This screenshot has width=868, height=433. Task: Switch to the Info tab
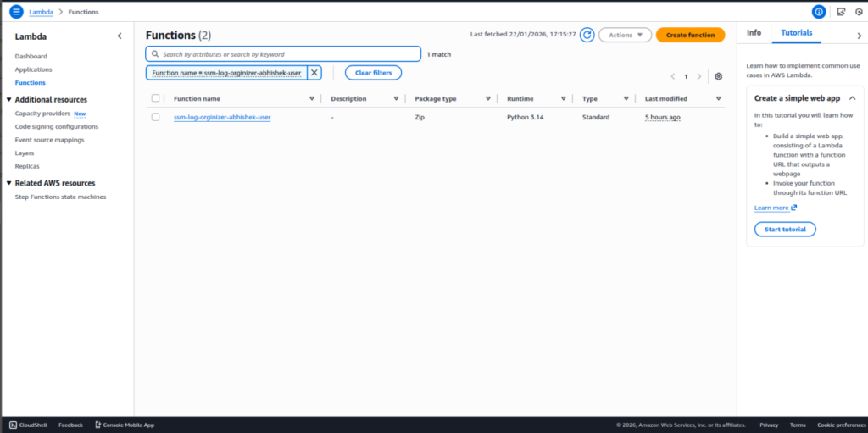pyautogui.click(x=754, y=33)
